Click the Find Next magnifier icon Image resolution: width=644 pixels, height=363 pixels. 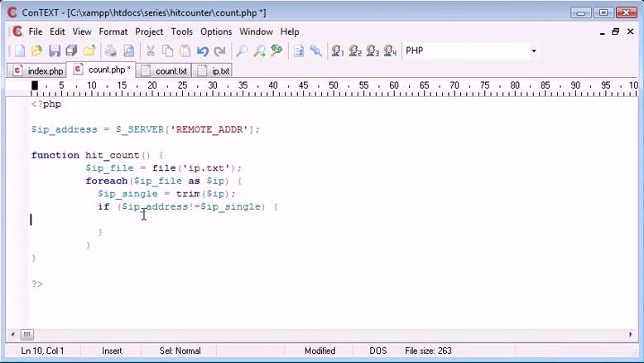[x=259, y=51]
